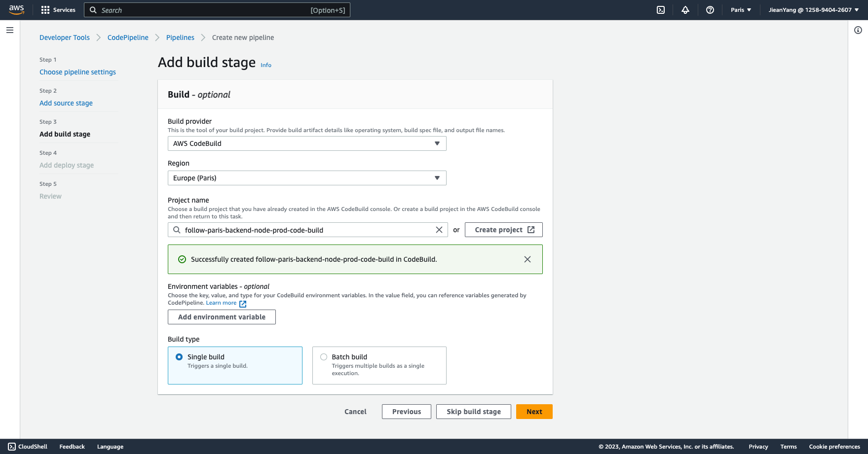
Task: Open the notifications bell
Action: coord(685,10)
